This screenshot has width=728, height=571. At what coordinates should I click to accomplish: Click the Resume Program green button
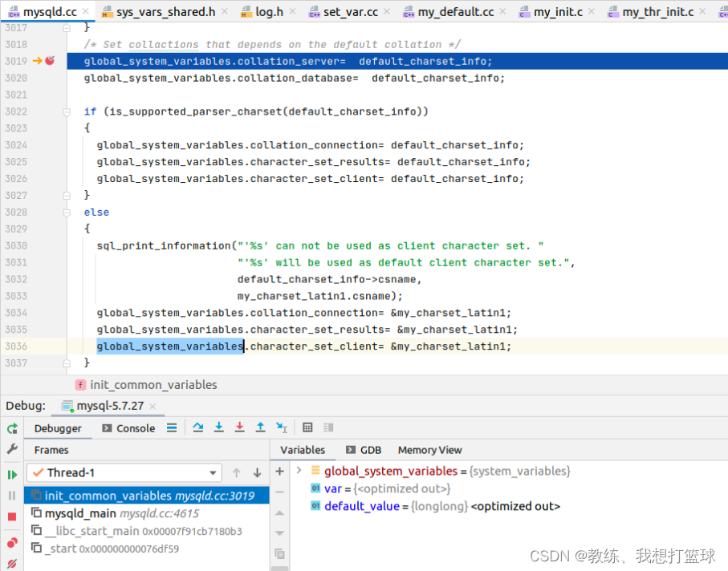tap(11, 473)
